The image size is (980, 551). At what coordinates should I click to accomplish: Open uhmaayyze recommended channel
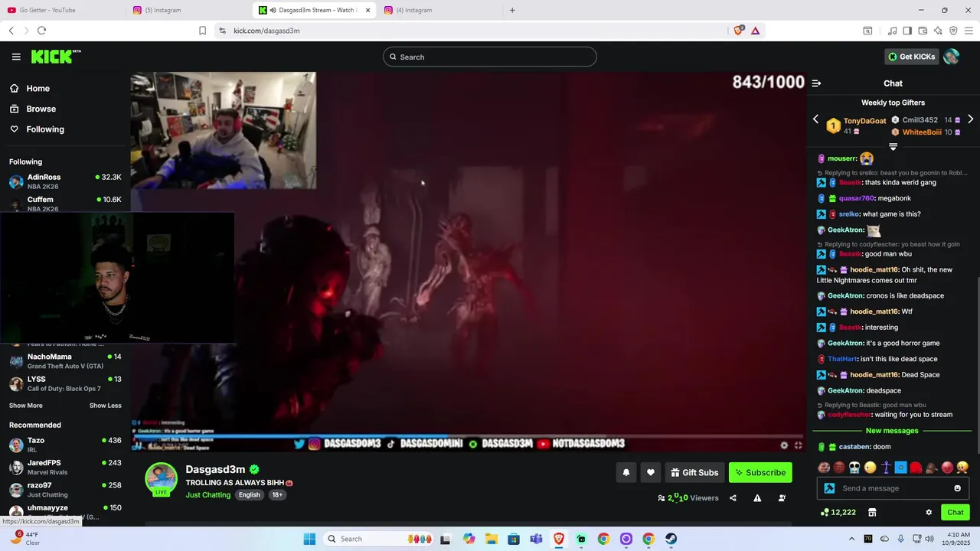(x=64, y=511)
